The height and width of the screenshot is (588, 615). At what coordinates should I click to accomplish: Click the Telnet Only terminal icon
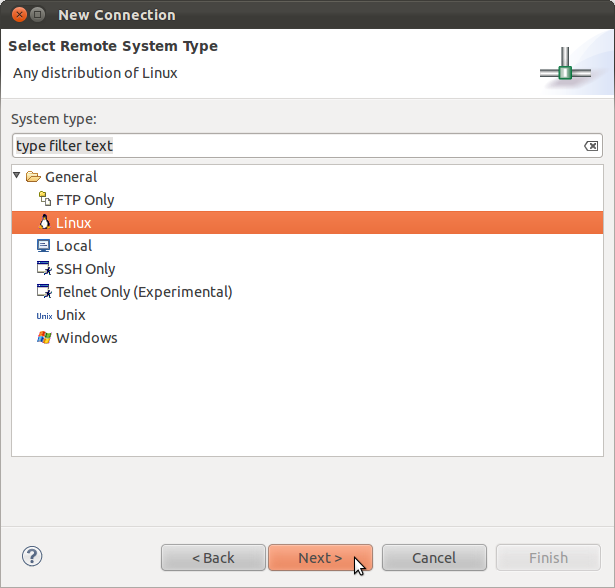(x=44, y=291)
